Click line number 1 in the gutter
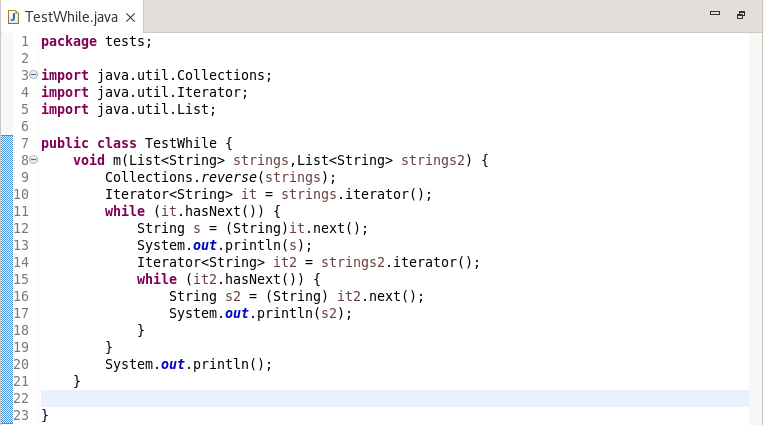 pyautogui.click(x=25, y=42)
